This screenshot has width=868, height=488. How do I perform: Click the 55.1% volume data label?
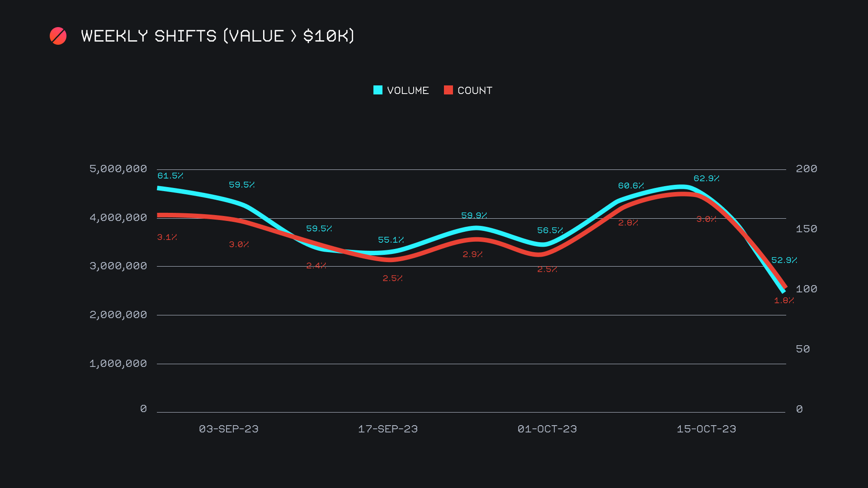(x=391, y=240)
